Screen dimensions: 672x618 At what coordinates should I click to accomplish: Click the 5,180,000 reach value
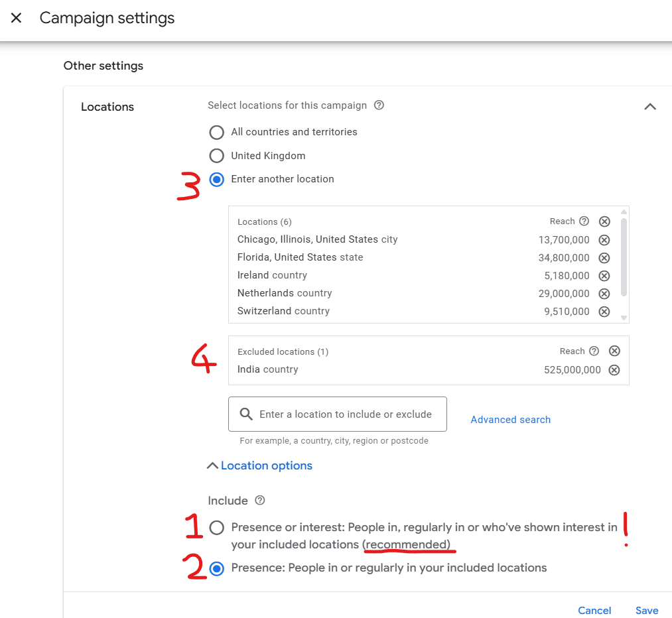click(567, 276)
